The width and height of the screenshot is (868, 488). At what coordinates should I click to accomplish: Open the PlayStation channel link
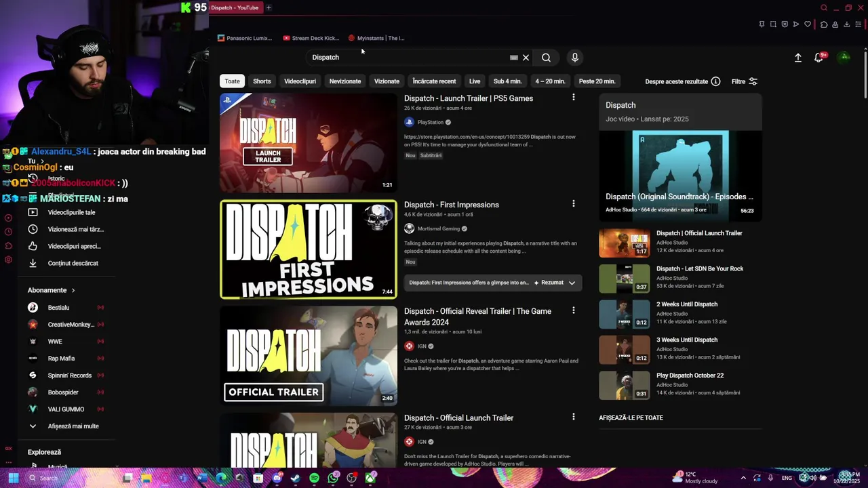[x=430, y=123]
